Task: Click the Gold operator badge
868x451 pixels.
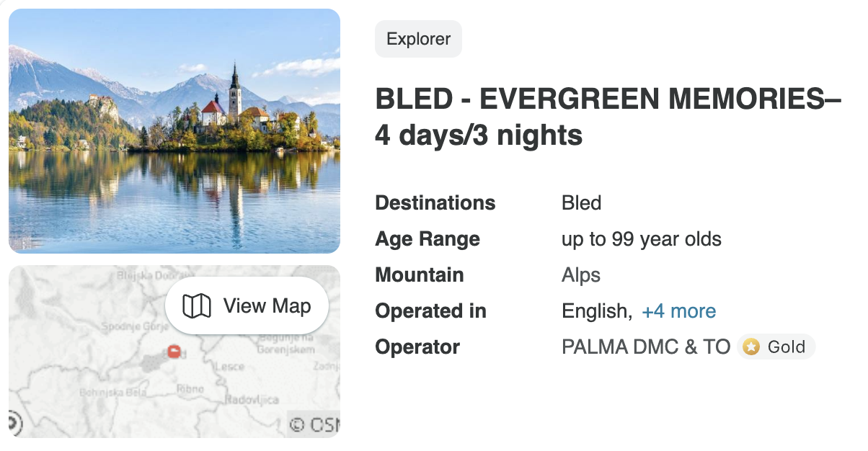Action: point(776,347)
